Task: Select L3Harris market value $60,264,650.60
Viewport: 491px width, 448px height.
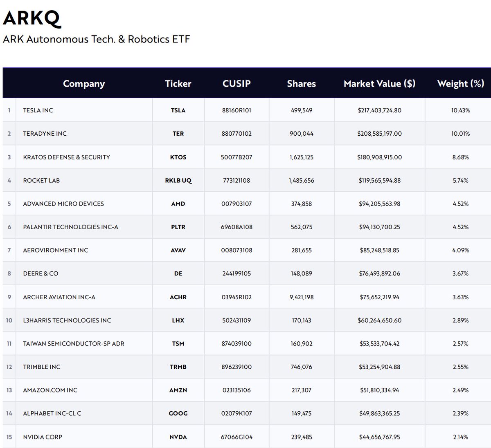Action: (x=379, y=320)
